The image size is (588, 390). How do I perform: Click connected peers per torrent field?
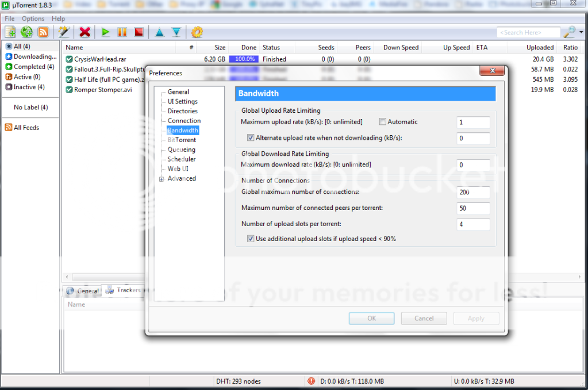[x=473, y=208]
